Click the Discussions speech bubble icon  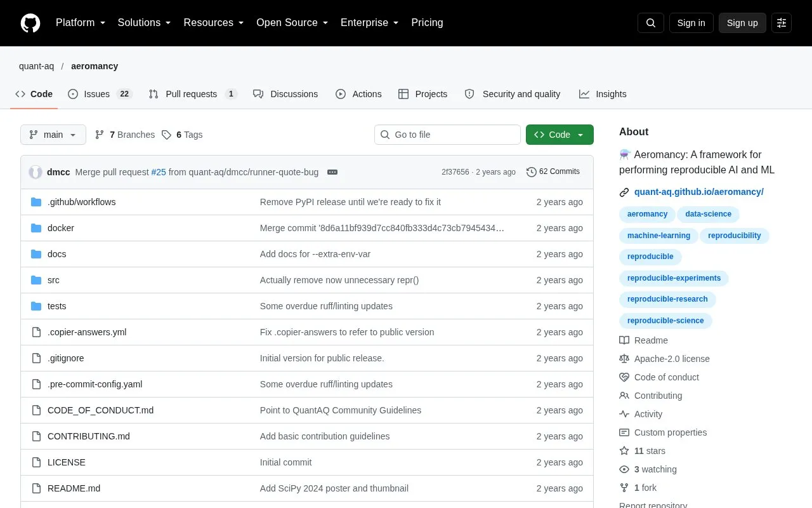pyautogui.click(x=258, y=94)
